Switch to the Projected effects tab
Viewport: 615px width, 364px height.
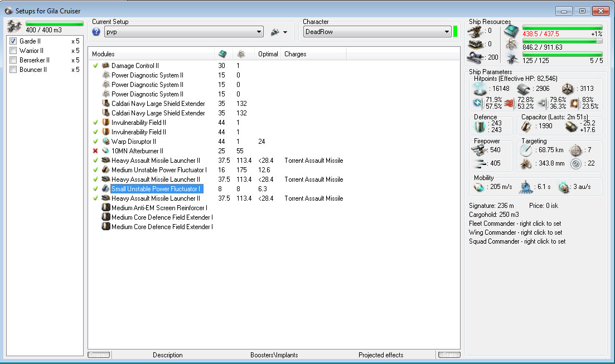point(381,355)
